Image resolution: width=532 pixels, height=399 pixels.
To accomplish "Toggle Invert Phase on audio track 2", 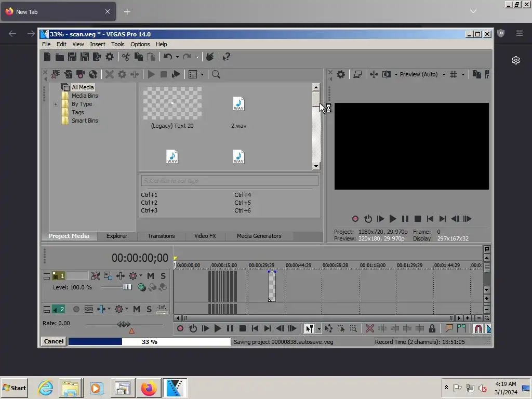I will [88, 309].
